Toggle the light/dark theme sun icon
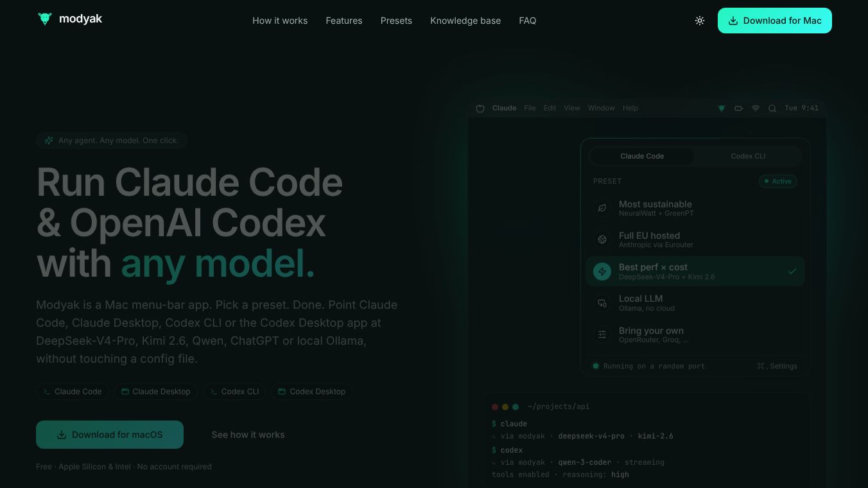868x488 pixels. [x=700, y=21]
